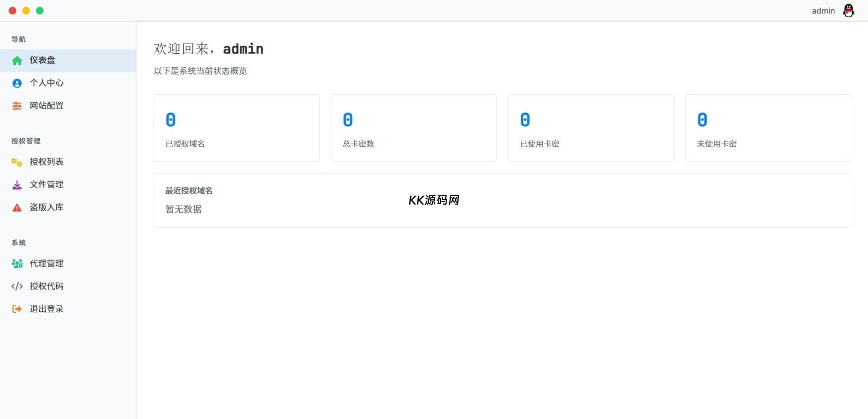Click the 总卡密数 statistics card
This screenshot has width=868, height=419.
[413, 128]
